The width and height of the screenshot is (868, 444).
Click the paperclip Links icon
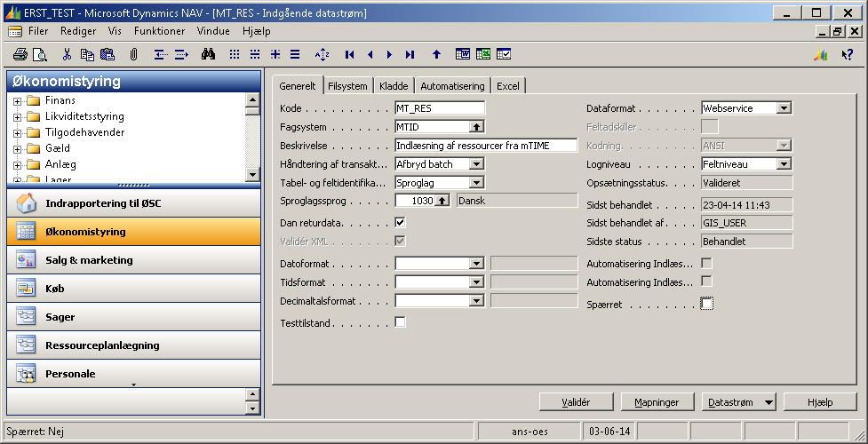tap(133, 54)
